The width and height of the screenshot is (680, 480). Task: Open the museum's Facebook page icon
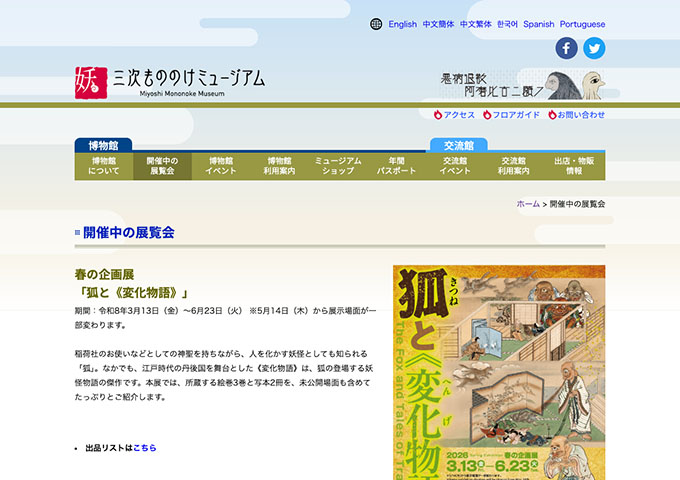point(566,48)
